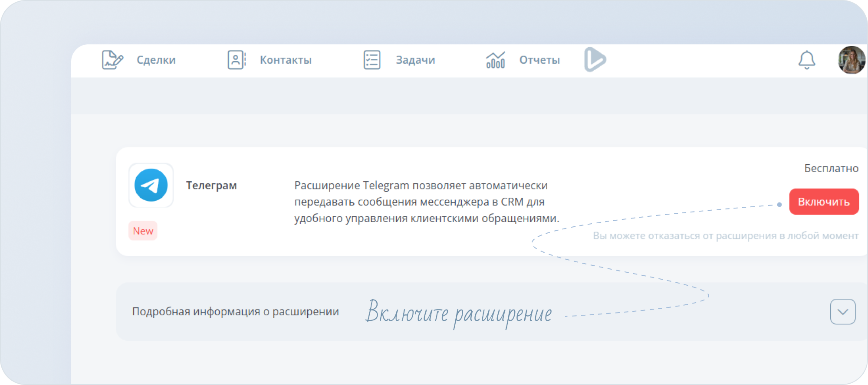Screen dimensions: 868x385
Task: Click the Контакты address book icon
Action: 237,60
